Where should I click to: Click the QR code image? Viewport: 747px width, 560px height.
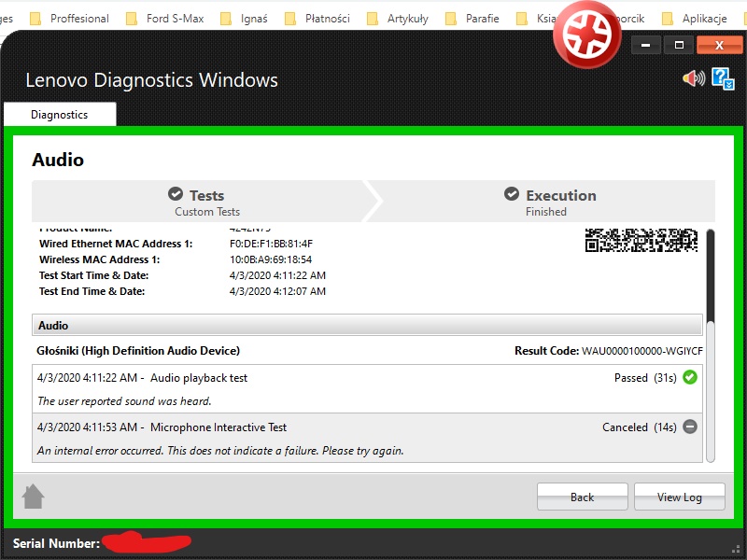(x=641, y=240)
